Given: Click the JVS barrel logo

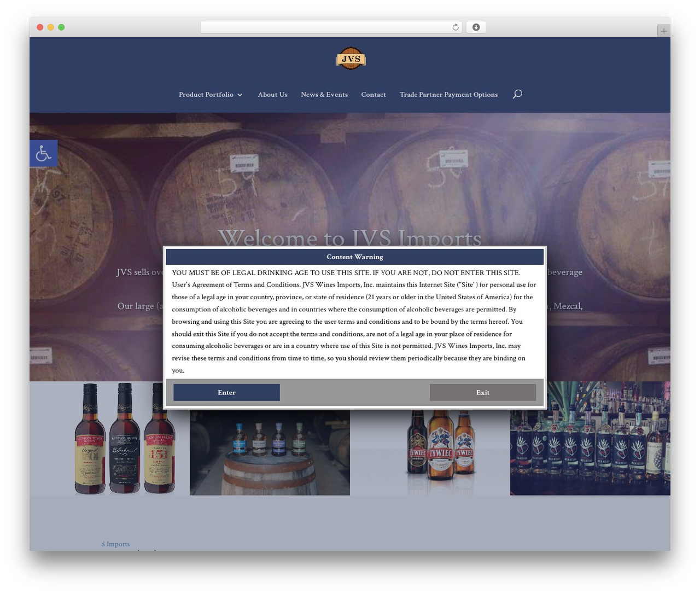Looking at the screenshot, I should coord(351,59).
